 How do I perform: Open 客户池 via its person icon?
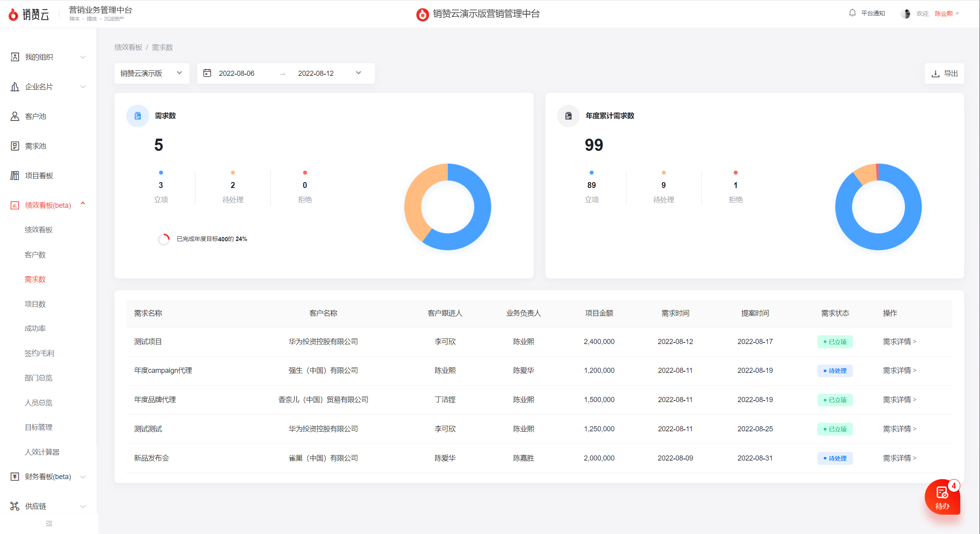15,116
